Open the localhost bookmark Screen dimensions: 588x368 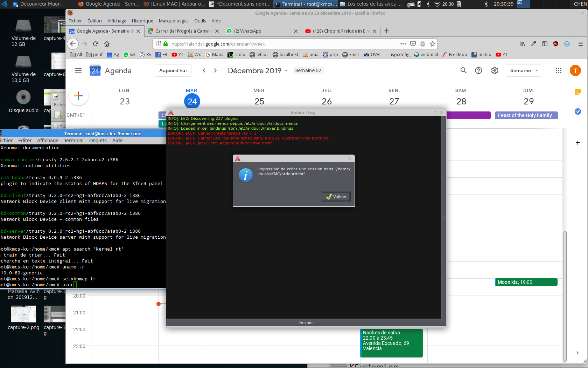click(286, 55)
